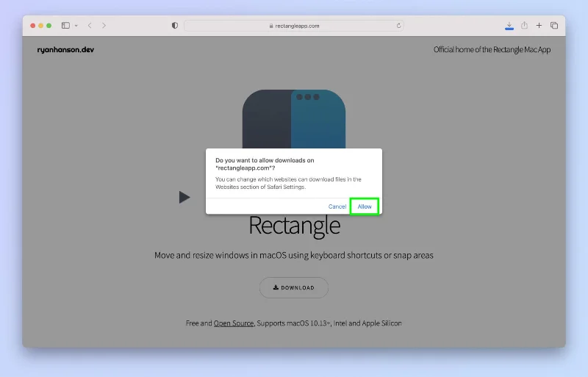Go forward with the forward arrow
Screen dimensions: 588x377
click(104, 26)
